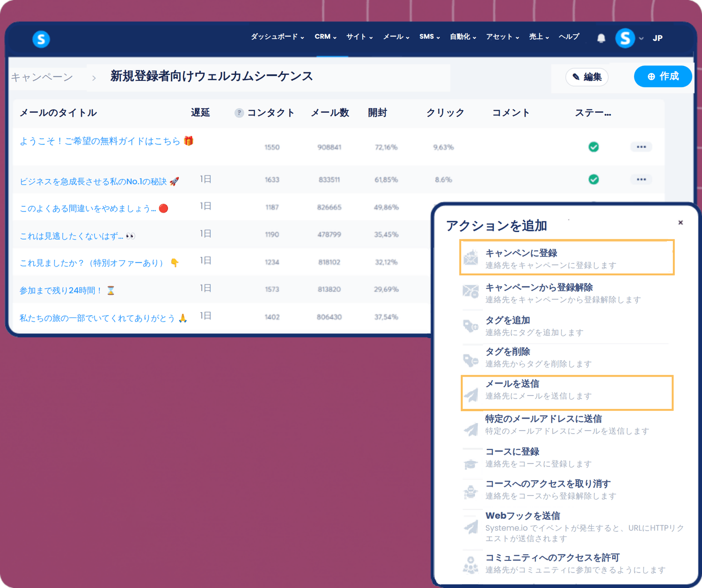Open the notifications bell
This screenshot has width=702, height=588.
point(601,38)
